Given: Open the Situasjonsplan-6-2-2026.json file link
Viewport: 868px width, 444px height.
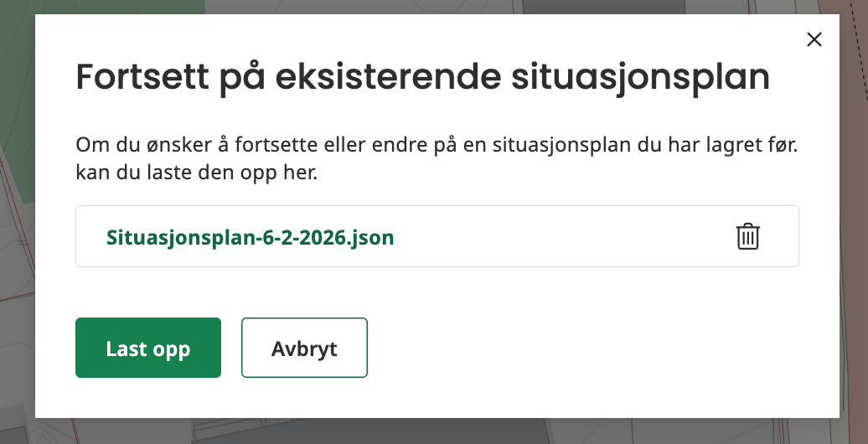Looking at the screenshot, I should [x=250, y=237].
